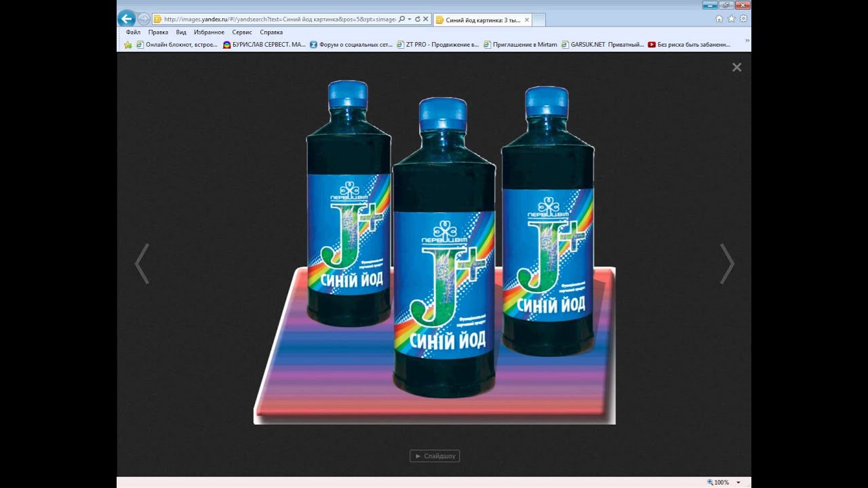Viewport: 868px width, 488px height.
Task: Open the Вид menu
Action: tap(181, 32)
